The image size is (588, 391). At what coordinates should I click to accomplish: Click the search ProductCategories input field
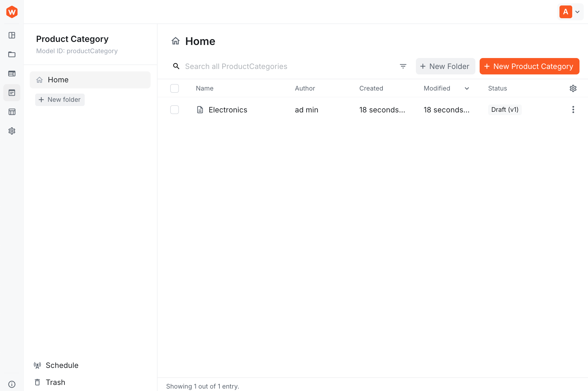pyautogui.click(x=273, y=66)
